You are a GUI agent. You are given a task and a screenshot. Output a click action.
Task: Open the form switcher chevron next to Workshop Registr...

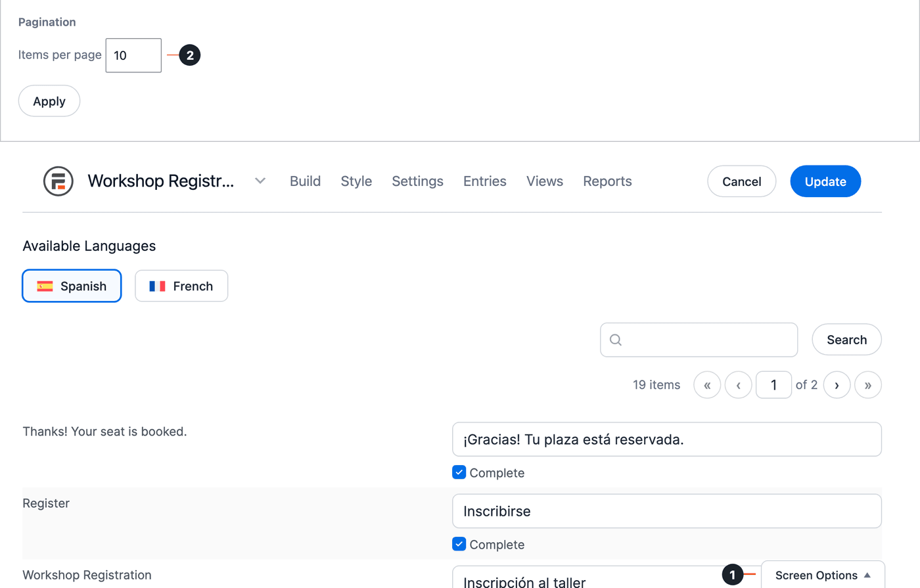pos(260,181)
